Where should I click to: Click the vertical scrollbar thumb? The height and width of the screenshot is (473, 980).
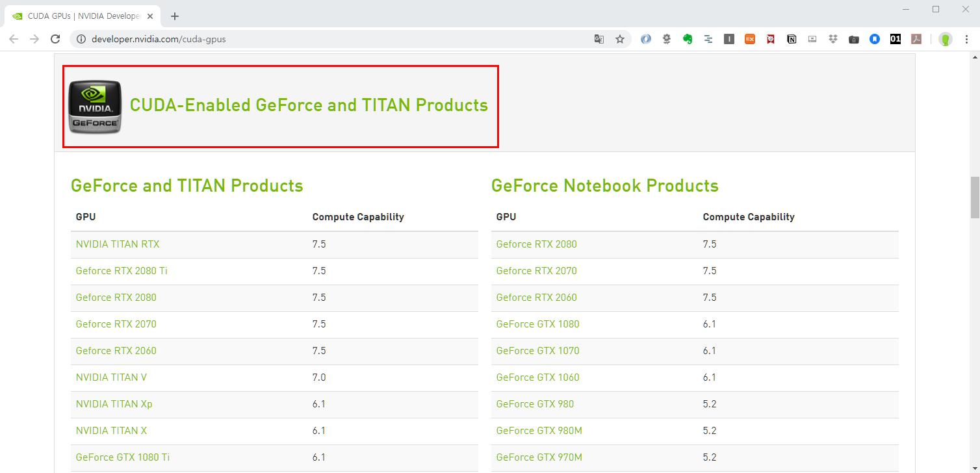975,197
